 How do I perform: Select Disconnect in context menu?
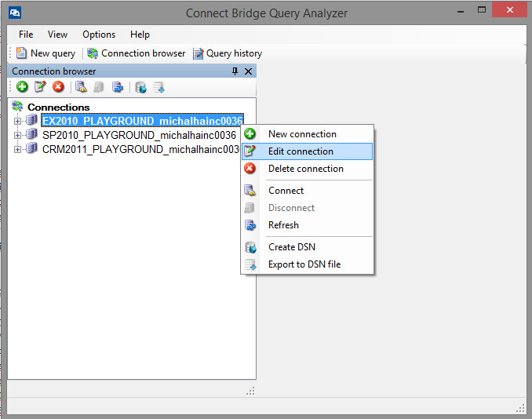307,208
